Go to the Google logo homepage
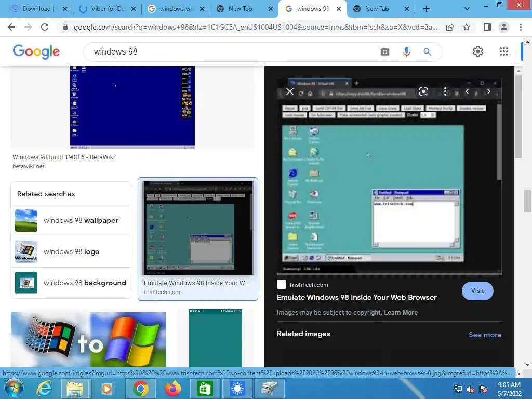This screenshot has height=399, width=532. 36,51
